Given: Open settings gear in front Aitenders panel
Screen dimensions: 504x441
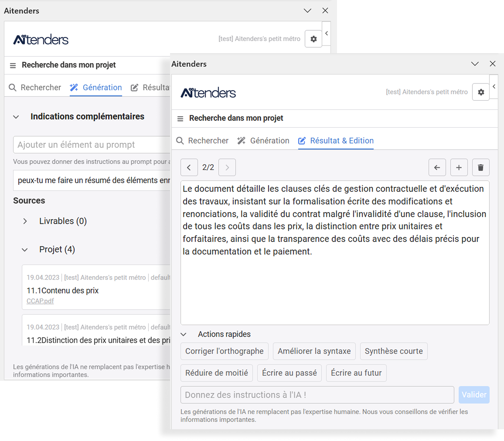Looking at the screenshot, I should 481,92.
